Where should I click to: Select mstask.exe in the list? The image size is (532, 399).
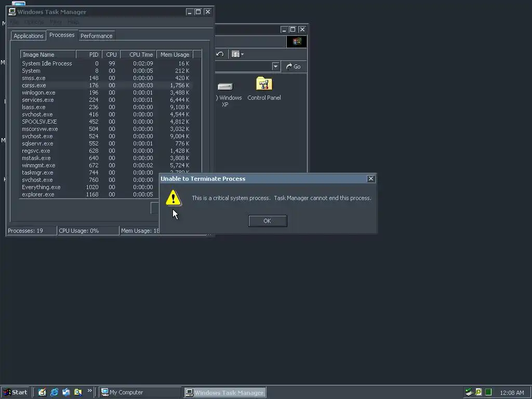[106, 158]
